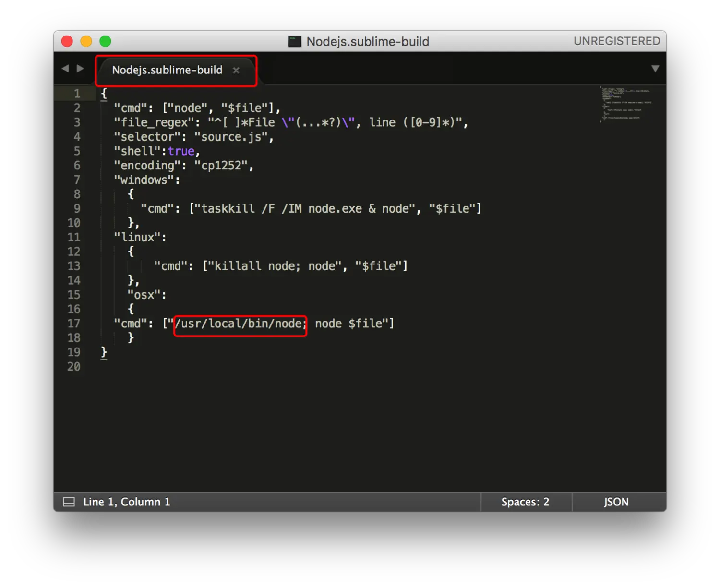Go to previous tab with left arrow
This screenshot has width=720, height=588.
point(66,69)
